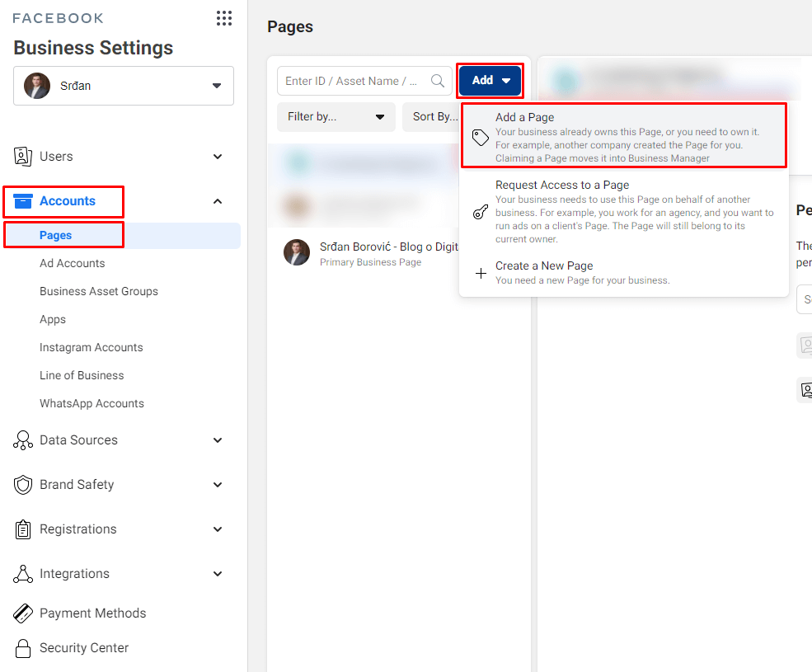The image size is (812, 672).
Task: Click the Integrations triangle icon
Action: click(x=23, y=574)
